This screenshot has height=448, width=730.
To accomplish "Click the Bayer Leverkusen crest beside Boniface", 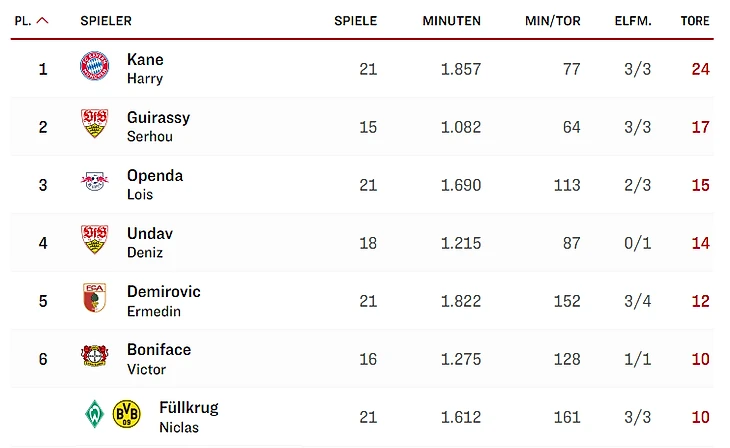I will tap(93, 357).
